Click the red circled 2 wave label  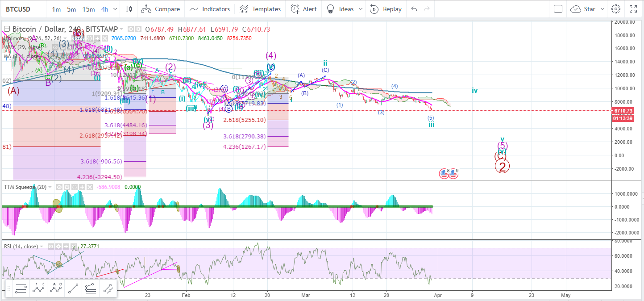pos(502,167)
